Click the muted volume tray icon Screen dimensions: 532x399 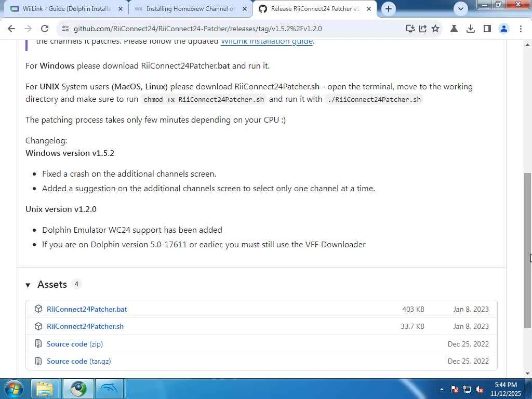coord(480,389)
